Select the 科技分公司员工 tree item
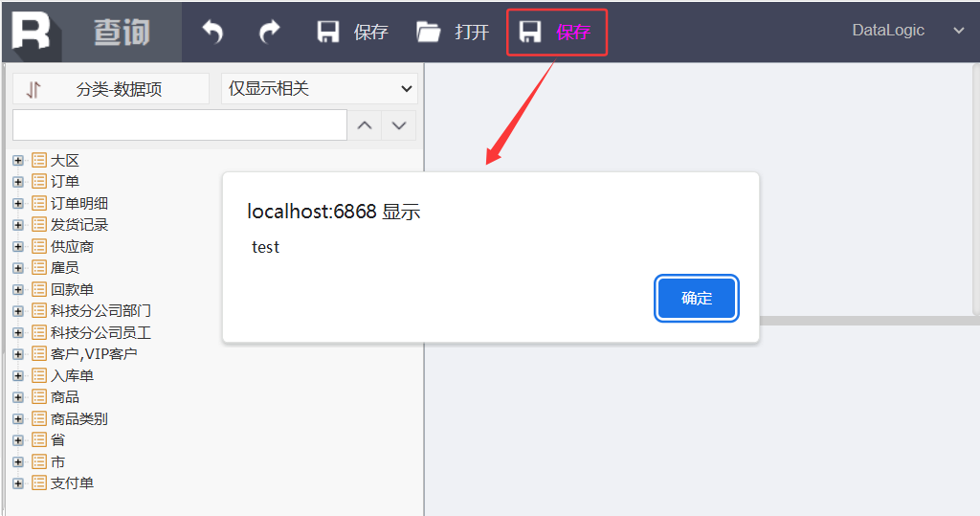Image resolution: width=980 pixels, height=516 pixels. [100, 332]
